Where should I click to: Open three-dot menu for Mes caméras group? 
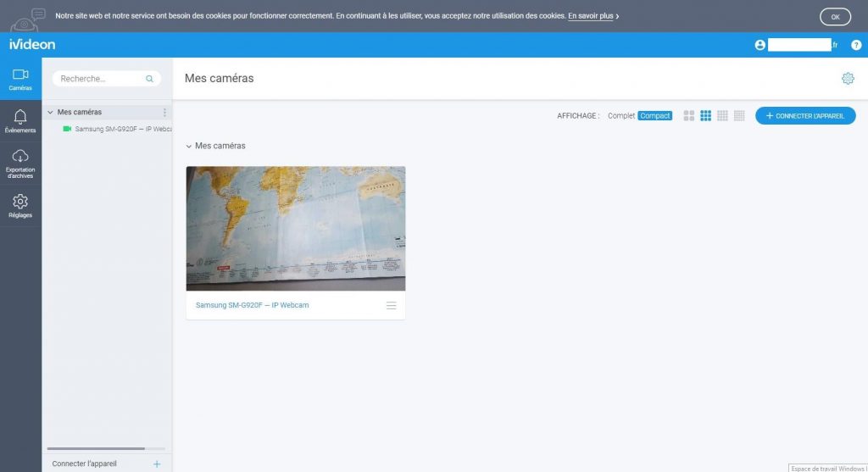(x=164, y=113)
